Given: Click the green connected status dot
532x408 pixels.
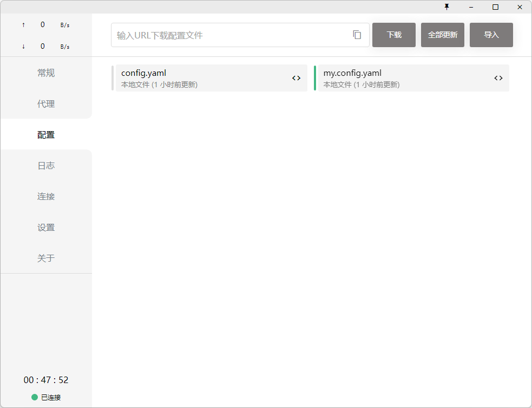Looking at the screenshot, I should [x=35, y=397].
